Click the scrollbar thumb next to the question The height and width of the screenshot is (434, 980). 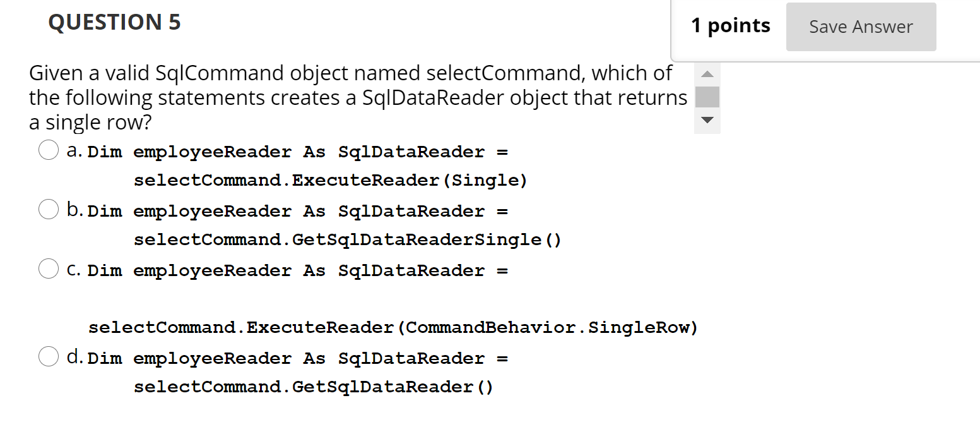coord(707,97)
